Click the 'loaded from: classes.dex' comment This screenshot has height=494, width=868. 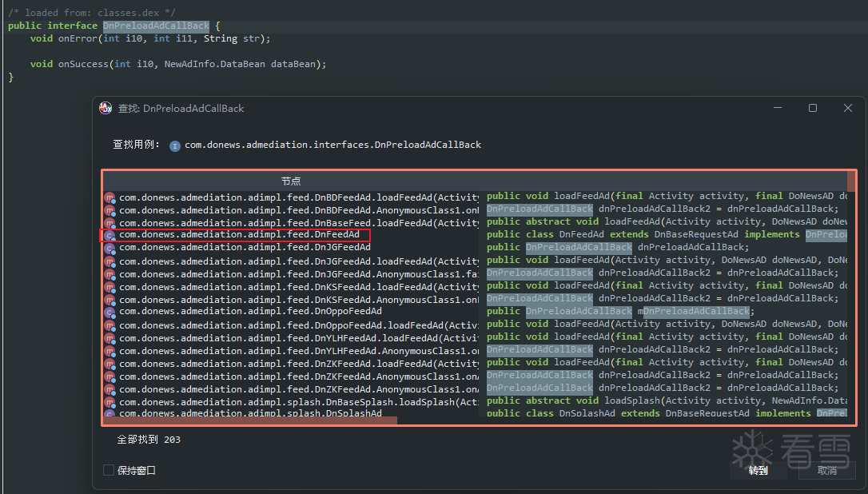92,12
